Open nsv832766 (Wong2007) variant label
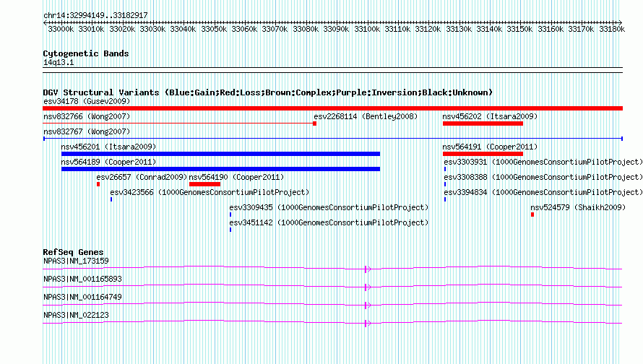This screenshot has height=364, width=643. click(87, 117)
